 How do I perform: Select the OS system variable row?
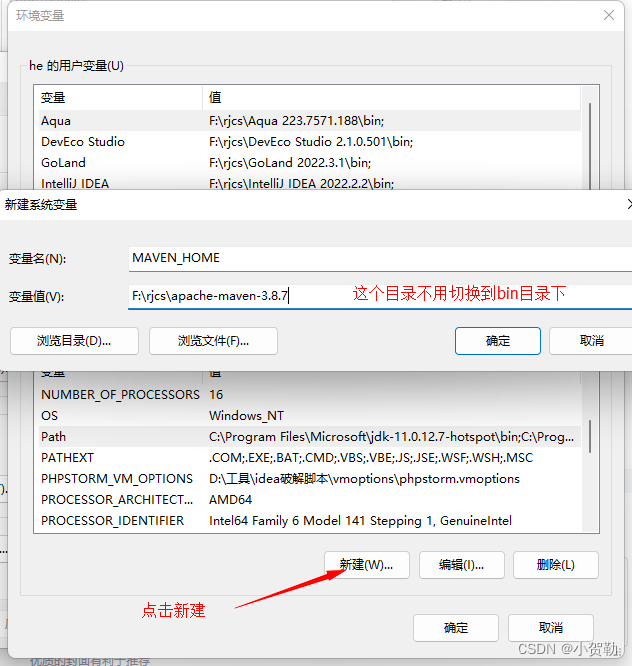[x=310, y=415]
